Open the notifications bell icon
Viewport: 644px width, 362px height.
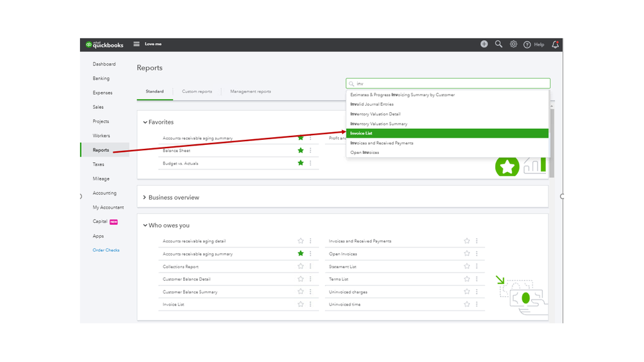(555, 44)
